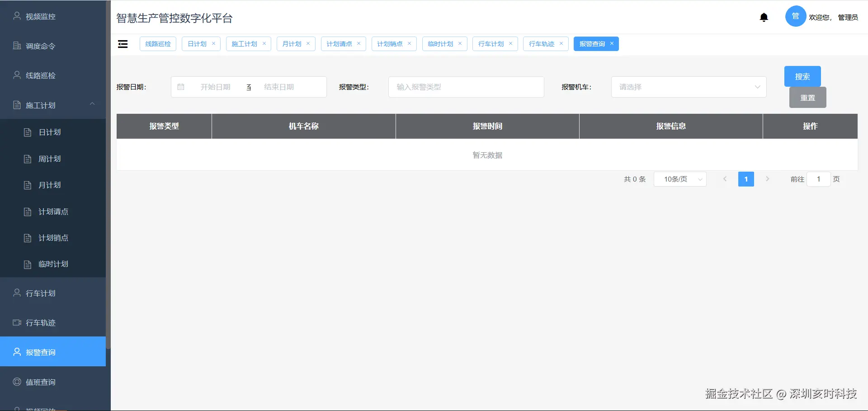The image size is (868, 411).
Task: Open 线路巡检 in the sidebar
Action: tap(53, 75)
